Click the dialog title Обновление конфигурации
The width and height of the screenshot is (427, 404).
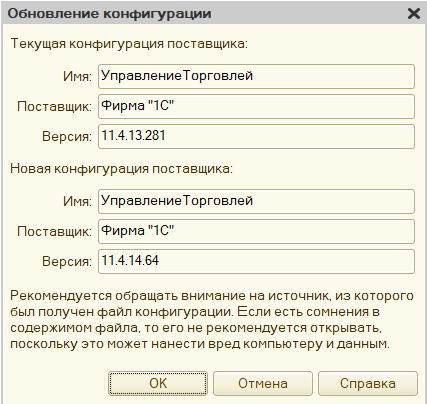109,14
